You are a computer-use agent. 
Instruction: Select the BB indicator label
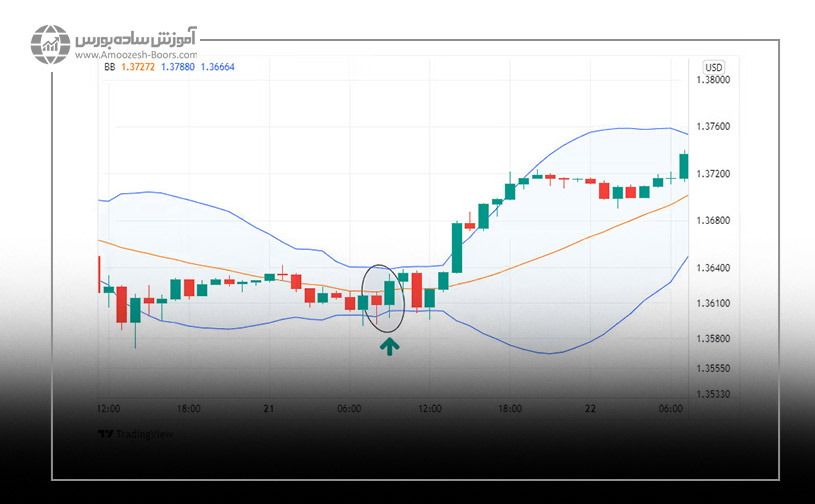point(107,67)
